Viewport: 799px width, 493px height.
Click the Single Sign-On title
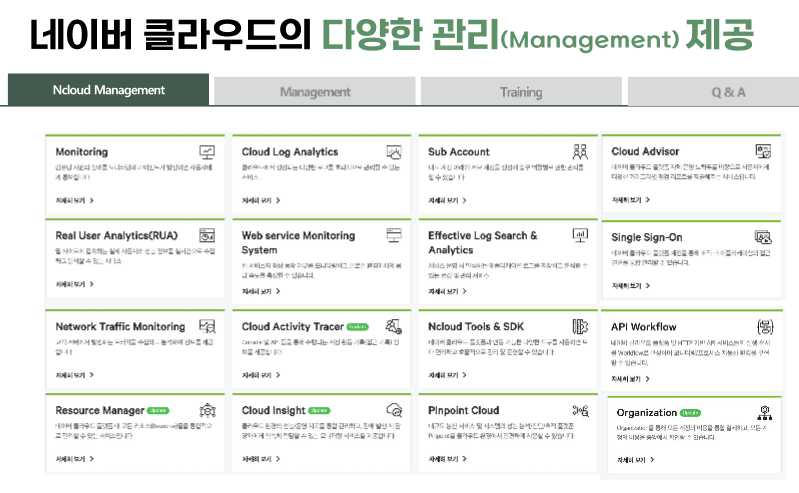(647, 238)
